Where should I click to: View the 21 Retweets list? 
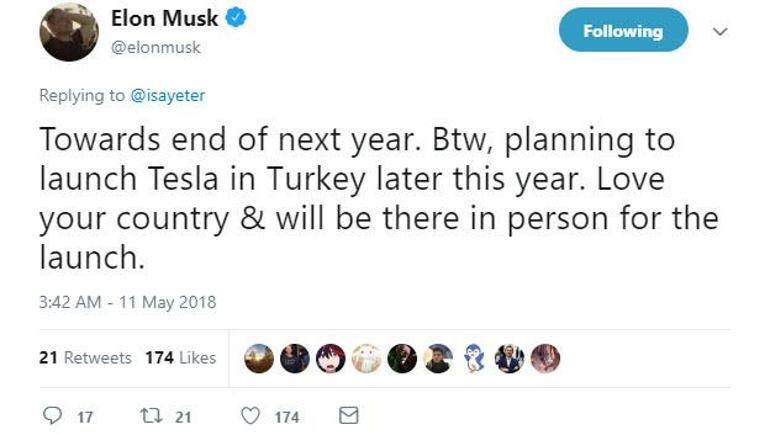click(85, 358)
